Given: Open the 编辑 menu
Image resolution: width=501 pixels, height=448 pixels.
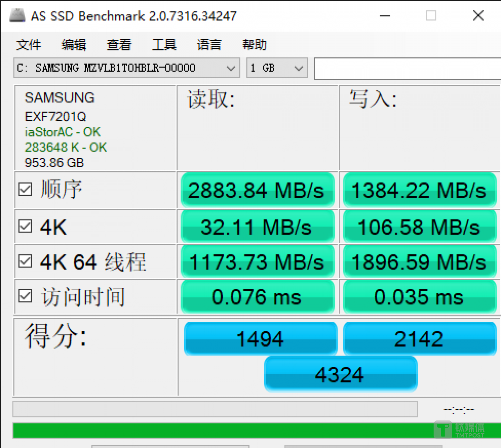Looking at the screenshot, I should click(73, 44).
